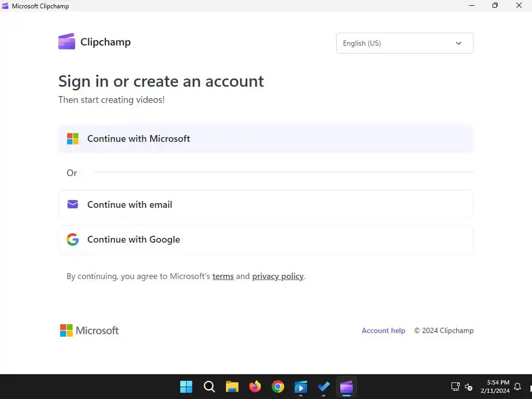The width and height of the screenshot is (532, 399).
Task: Choose Continue with Google
Action: (265, 240)
